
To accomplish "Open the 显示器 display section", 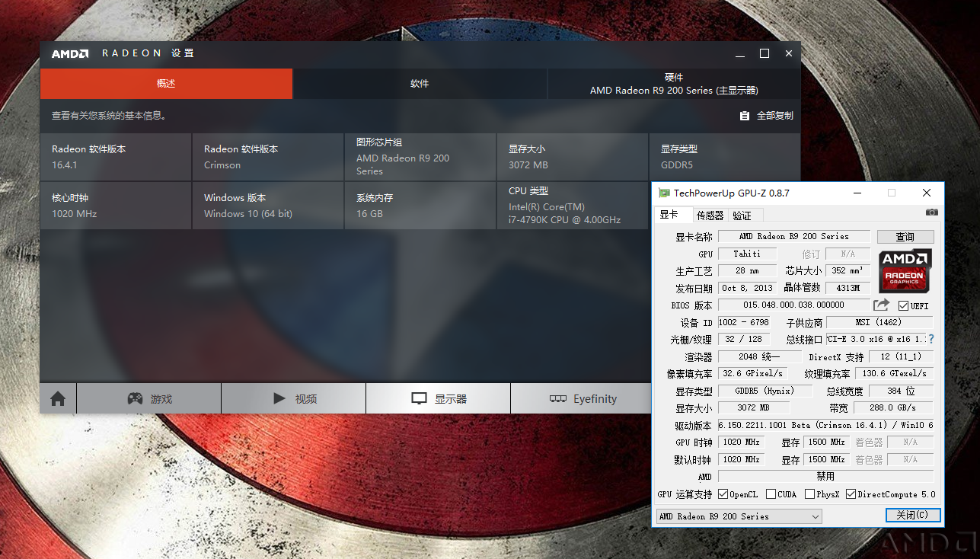I will (439, 398).
